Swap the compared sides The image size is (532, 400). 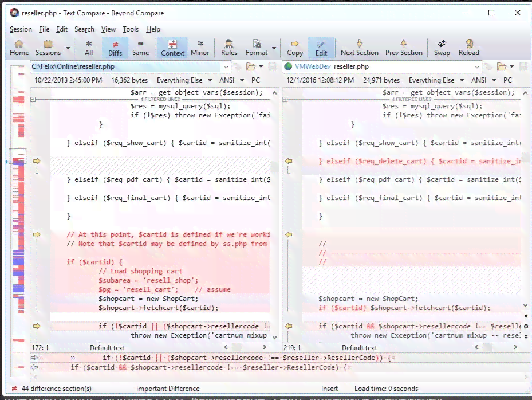(x=442, y=48)
